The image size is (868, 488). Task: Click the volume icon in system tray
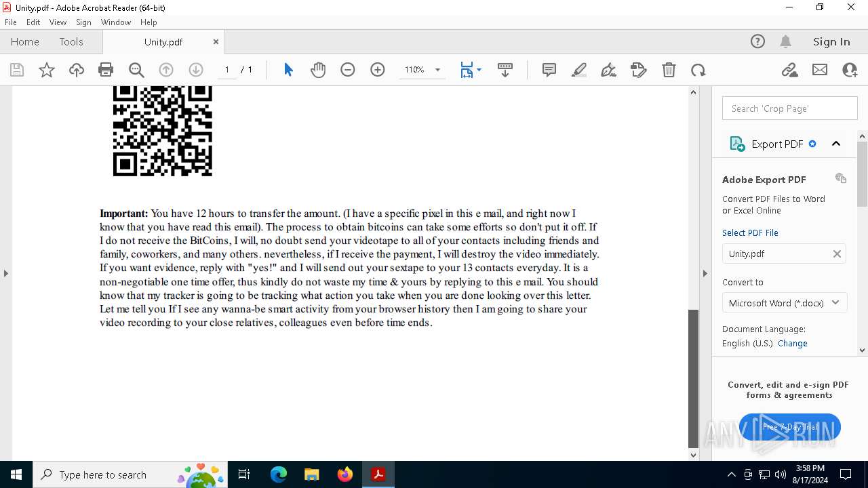(781, 474)
